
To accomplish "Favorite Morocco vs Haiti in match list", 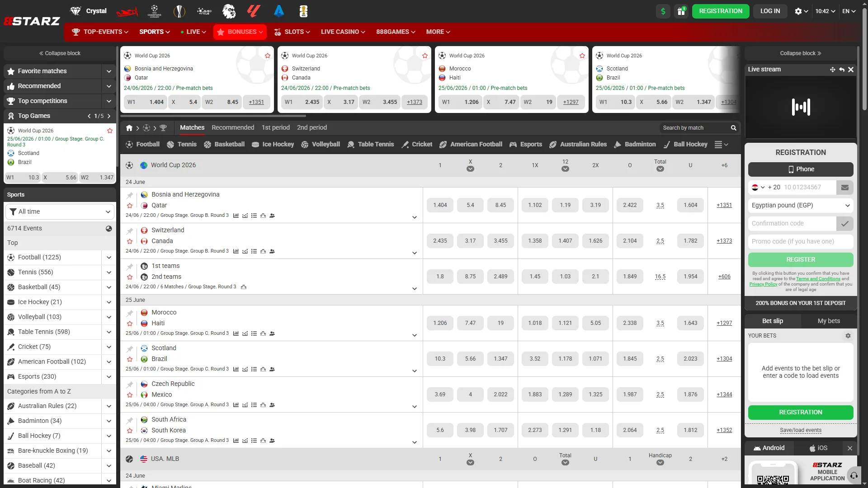I will pos(130,324).
